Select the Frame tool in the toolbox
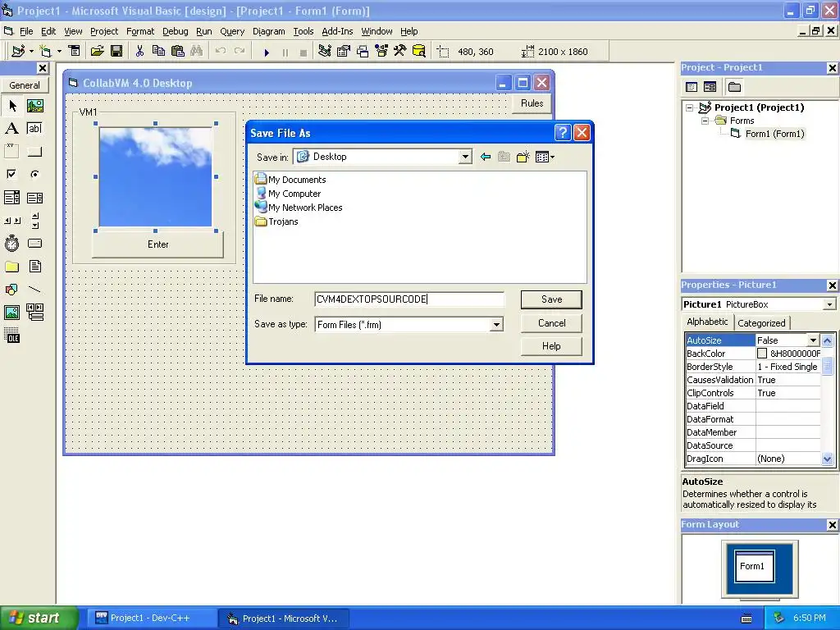The width and height of the screenshot is (840, 630). (11, 152)
